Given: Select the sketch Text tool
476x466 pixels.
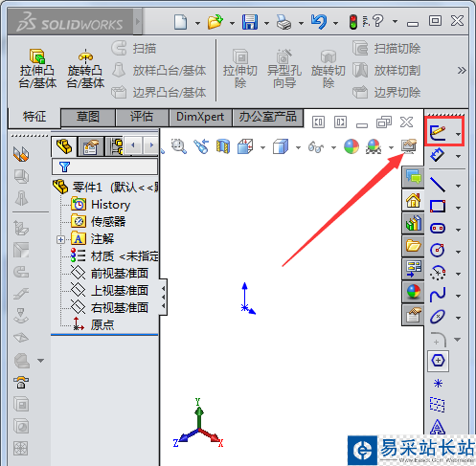Looking at the screenshot, I should [438, 427].
